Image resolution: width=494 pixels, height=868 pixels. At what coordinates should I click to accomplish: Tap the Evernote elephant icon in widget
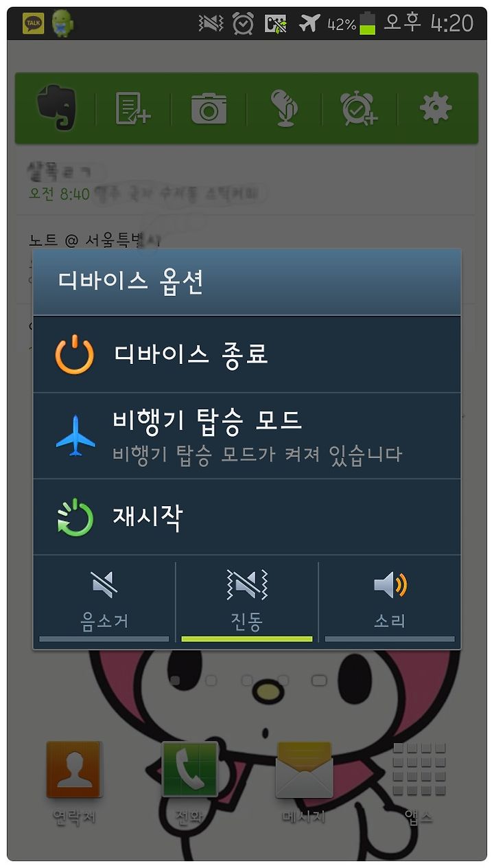[56, 108]
